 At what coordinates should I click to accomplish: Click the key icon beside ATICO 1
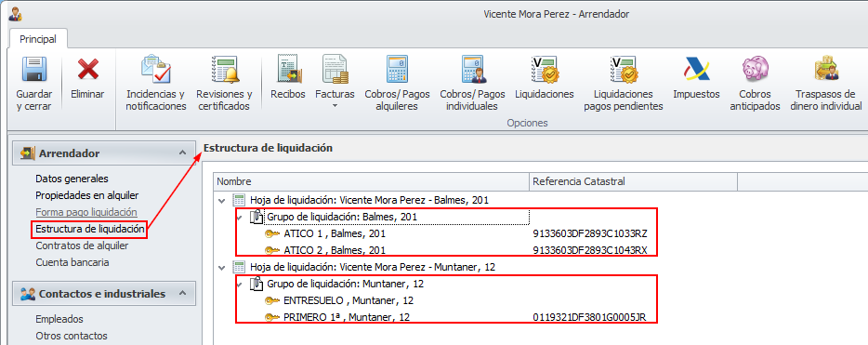[x=272, y=233]
